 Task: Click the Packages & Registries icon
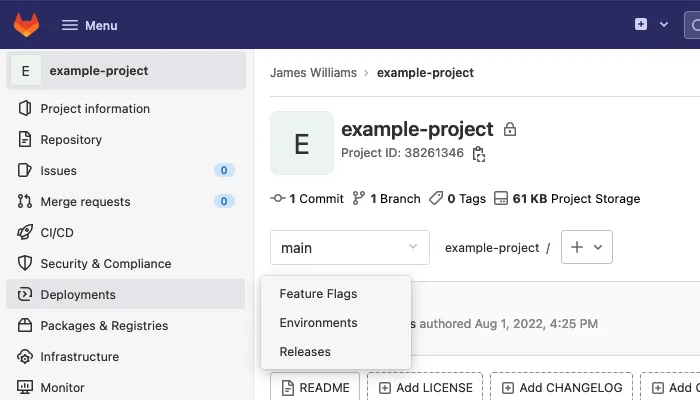(x=25, y=326)
